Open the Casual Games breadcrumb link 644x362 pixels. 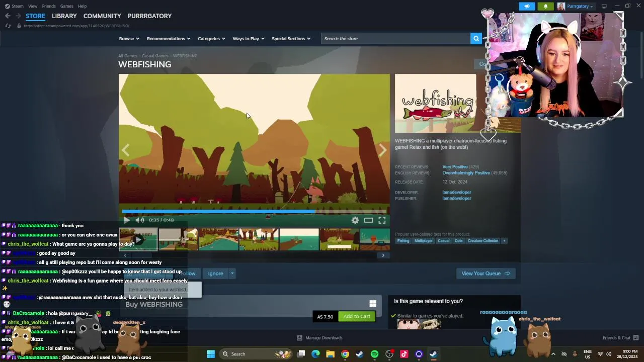click(155, 56)
